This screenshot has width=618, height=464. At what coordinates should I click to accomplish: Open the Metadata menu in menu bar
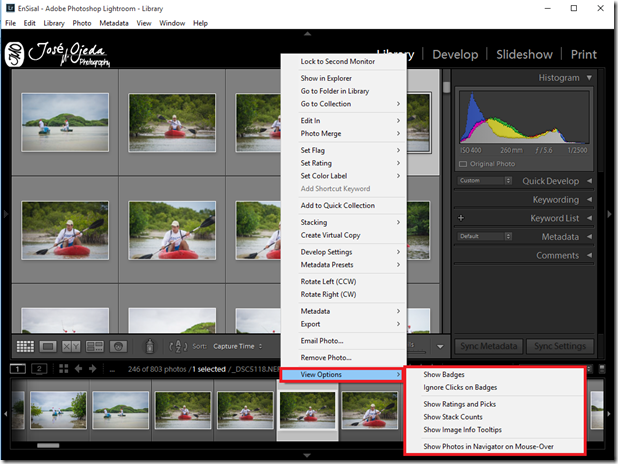click(114, 23)
